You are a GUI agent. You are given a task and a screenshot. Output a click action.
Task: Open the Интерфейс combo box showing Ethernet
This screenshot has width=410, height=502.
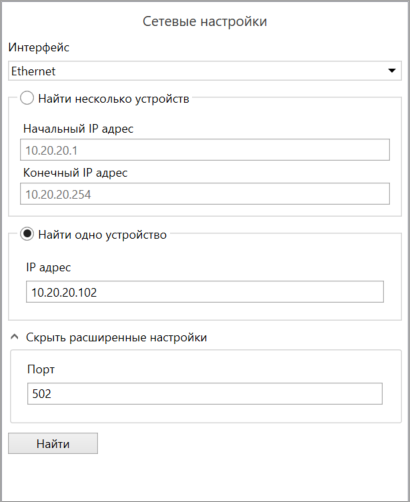205,71
